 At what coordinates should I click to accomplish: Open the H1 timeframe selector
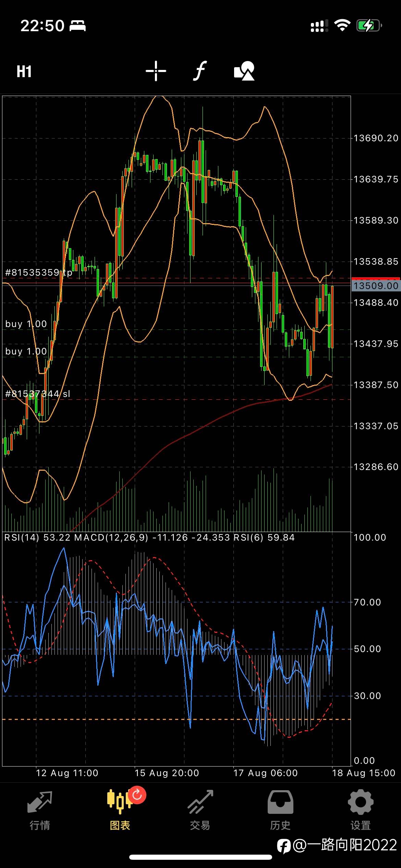pos(24,71)
